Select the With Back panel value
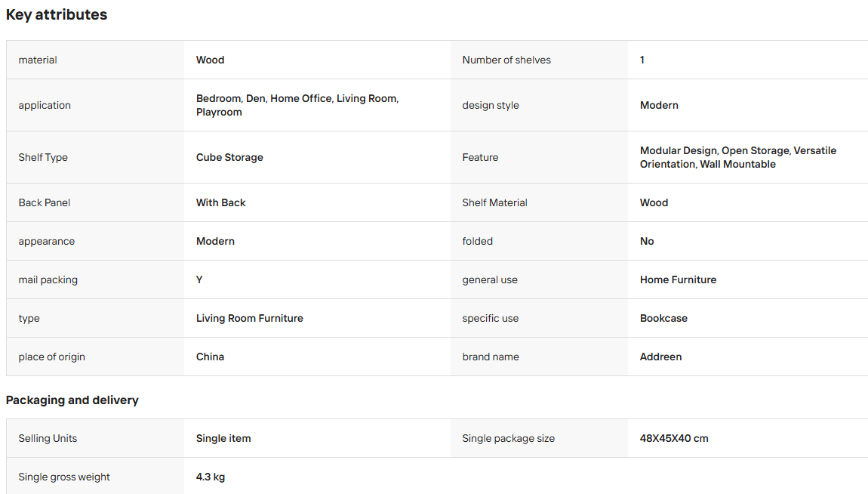868x494 pixels. 221,202
